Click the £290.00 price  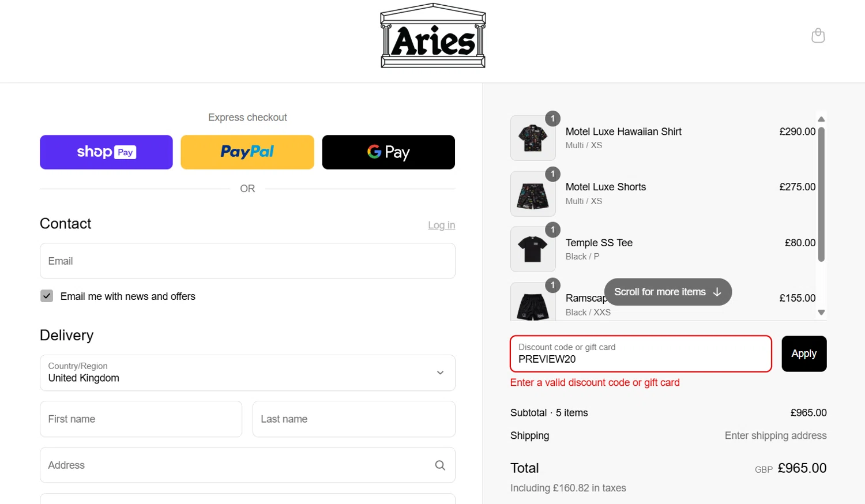(x=797, y=131)
